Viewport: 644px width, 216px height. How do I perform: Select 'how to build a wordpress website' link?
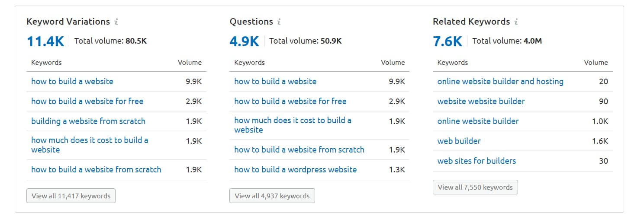click(296, 170)
